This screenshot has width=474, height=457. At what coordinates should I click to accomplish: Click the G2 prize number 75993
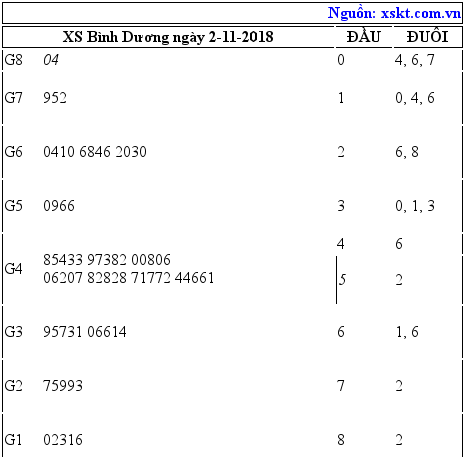pos(63,386)
